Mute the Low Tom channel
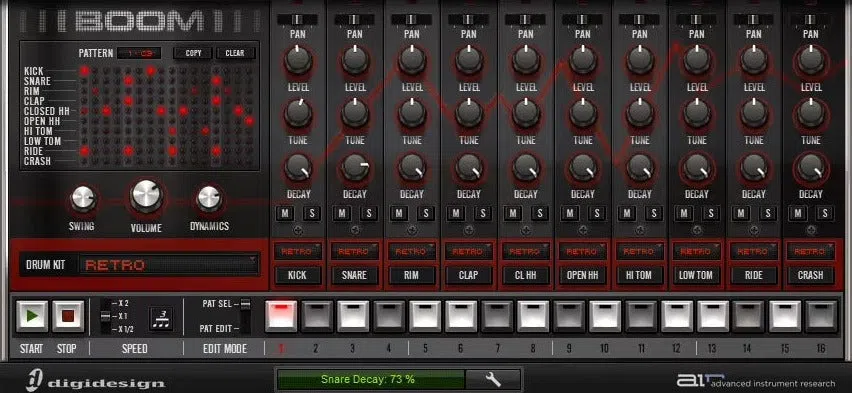Viewport: 852px width, 393px height. (x=684, y=214)
